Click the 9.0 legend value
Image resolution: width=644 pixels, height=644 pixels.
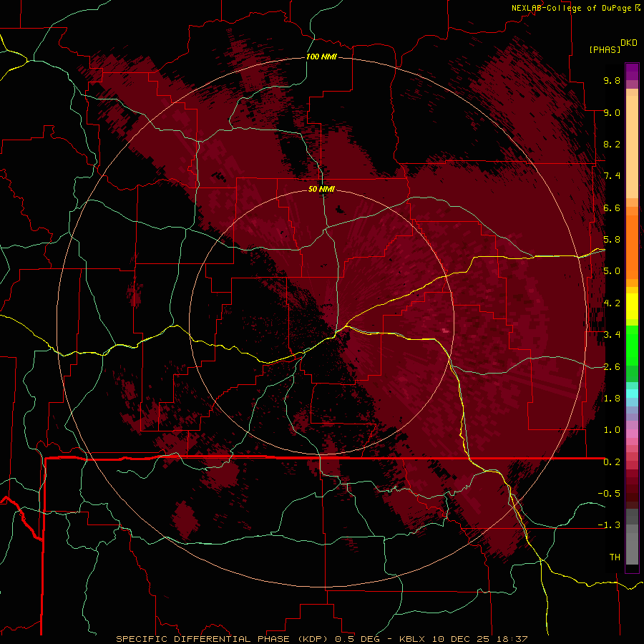tap(612, 112)
